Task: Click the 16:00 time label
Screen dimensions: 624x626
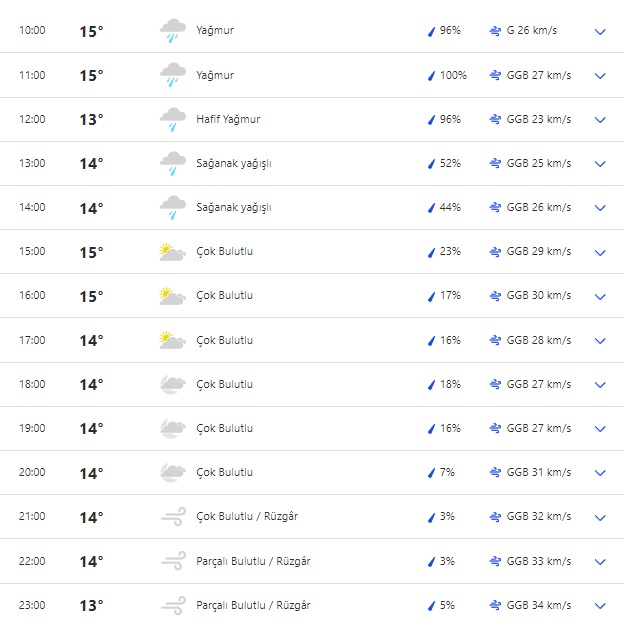Action: 32,296
